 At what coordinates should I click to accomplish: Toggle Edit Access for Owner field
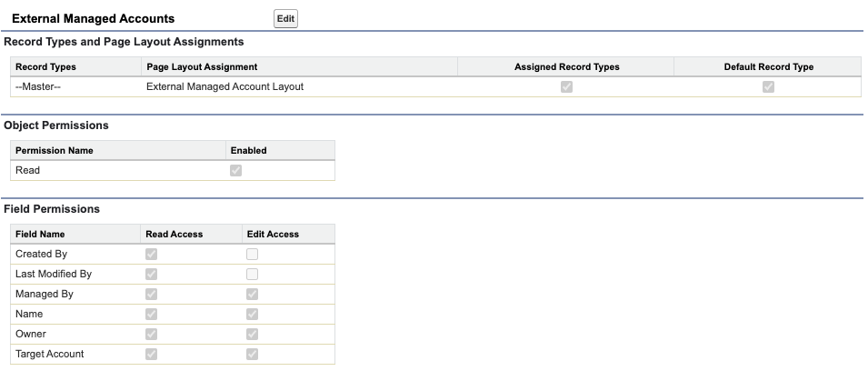pos(253,335)
